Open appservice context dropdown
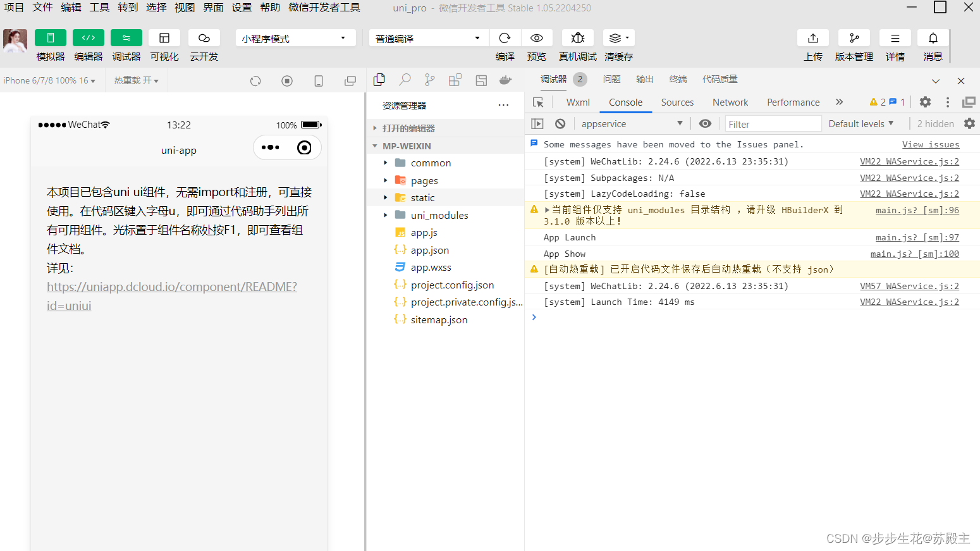This screenshot has width=980, height=551. click(x=632, y=123)
